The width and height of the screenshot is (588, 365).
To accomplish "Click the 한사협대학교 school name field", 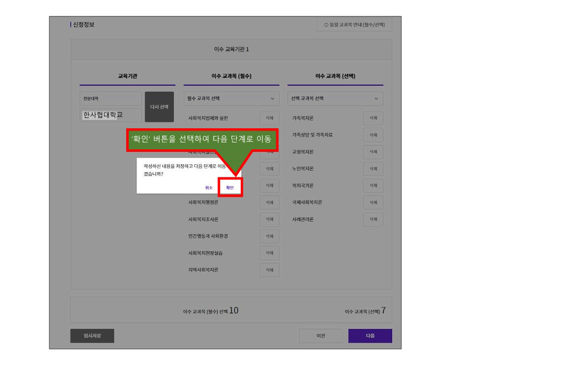I will [110, 115].
